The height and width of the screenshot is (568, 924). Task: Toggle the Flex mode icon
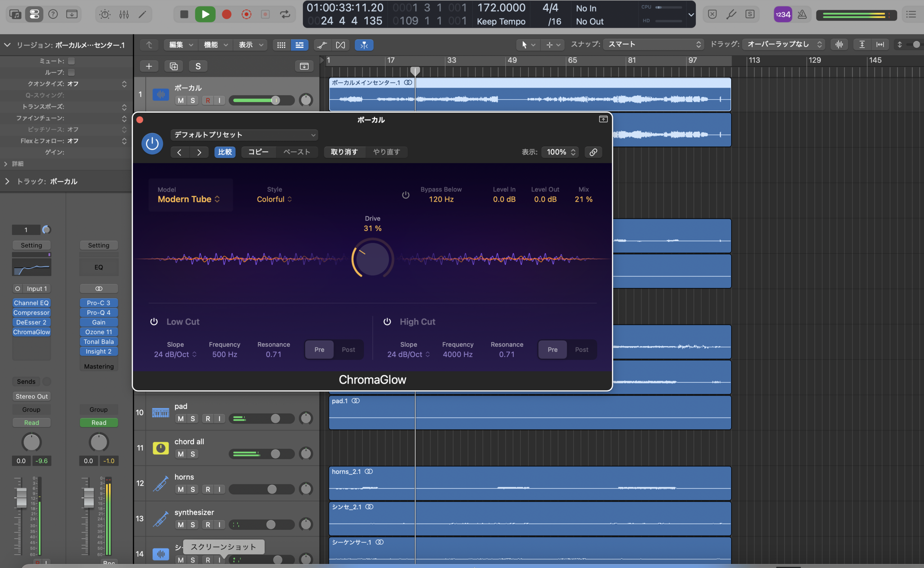point(340,45)
